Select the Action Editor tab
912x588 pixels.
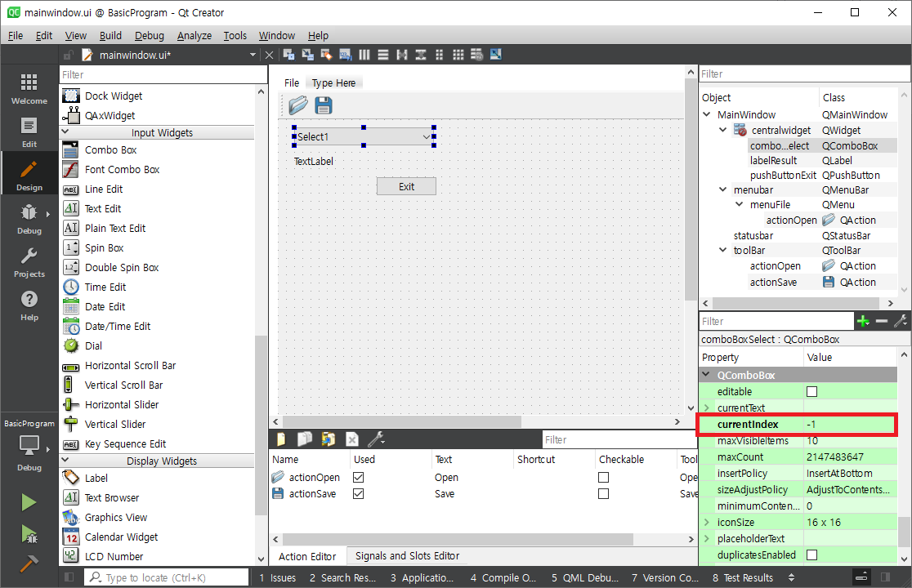pos(307,556)
